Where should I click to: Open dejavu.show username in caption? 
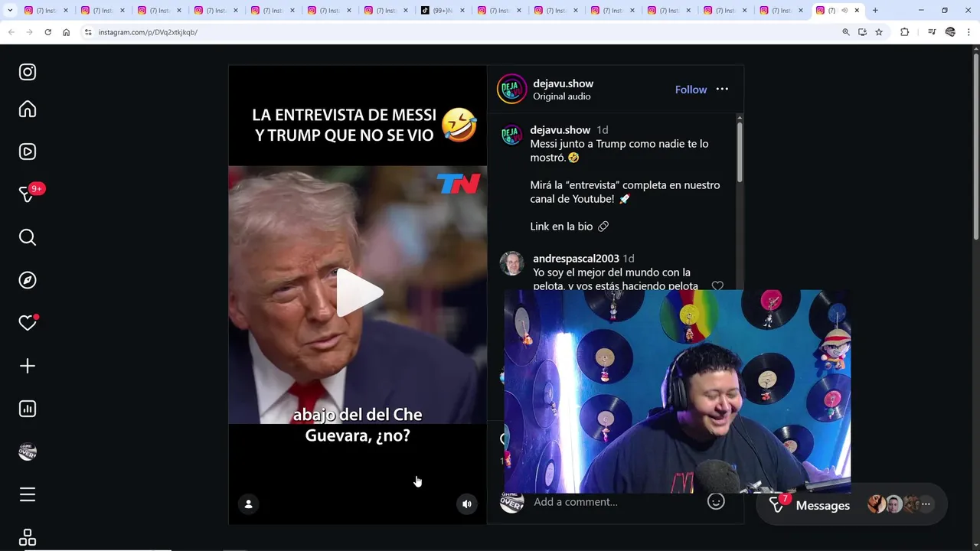coord(560,130)
